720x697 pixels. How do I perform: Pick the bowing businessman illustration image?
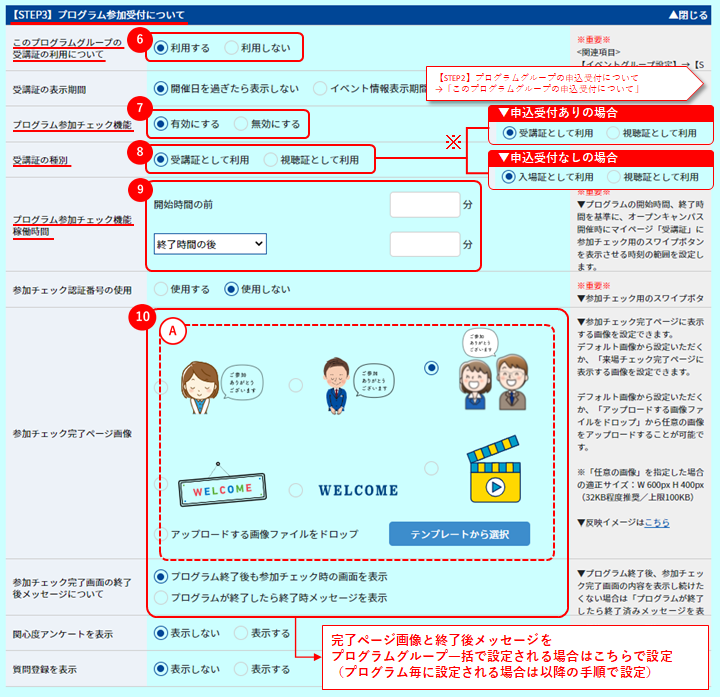pyautogui.click(x=358, y=386)
